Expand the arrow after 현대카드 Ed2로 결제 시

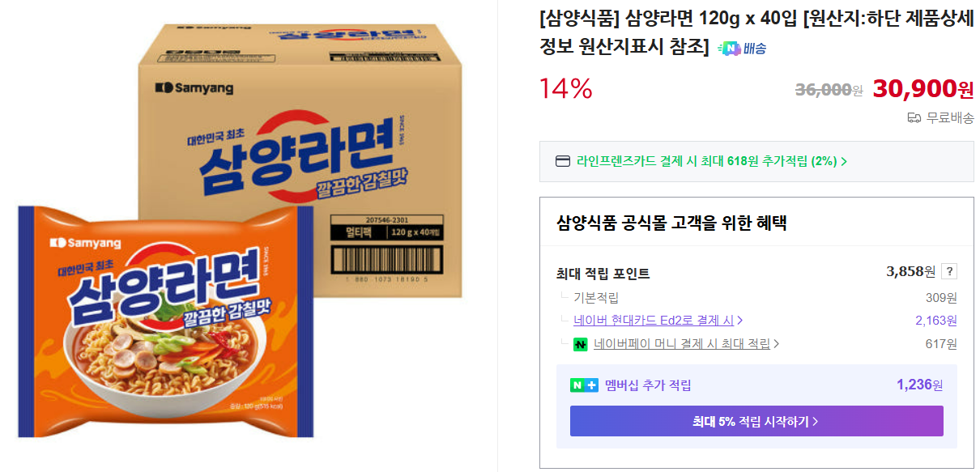pos(740,321)
